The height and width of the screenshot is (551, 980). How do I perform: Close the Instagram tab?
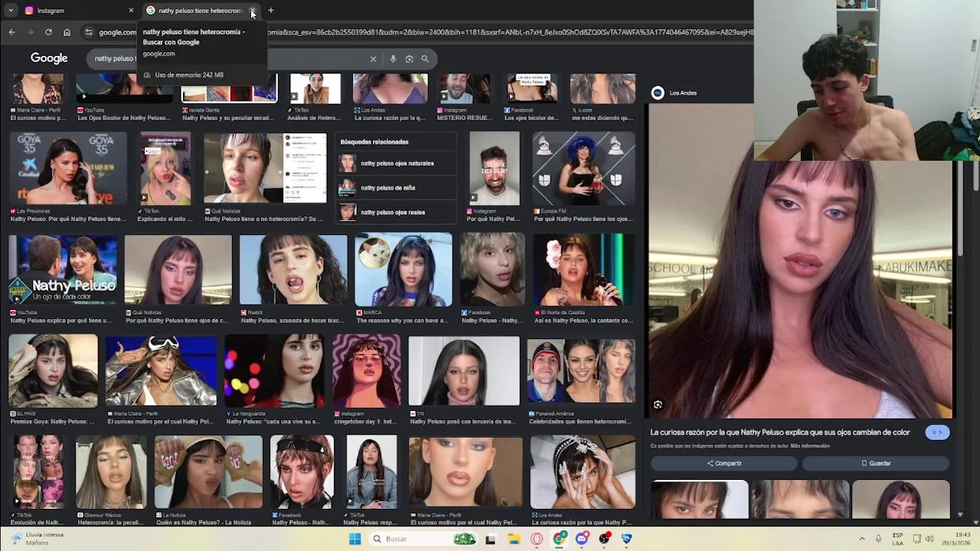[x=131, y=11]
